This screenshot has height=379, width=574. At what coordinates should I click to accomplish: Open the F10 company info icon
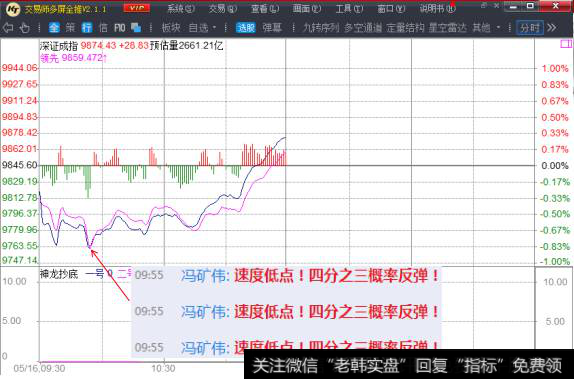click(119, 27)
